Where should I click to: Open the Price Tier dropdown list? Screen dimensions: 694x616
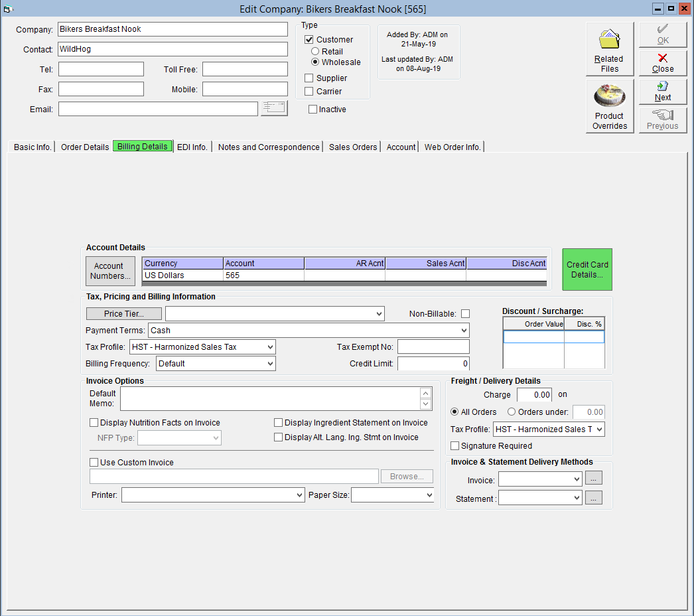(379, 313)
